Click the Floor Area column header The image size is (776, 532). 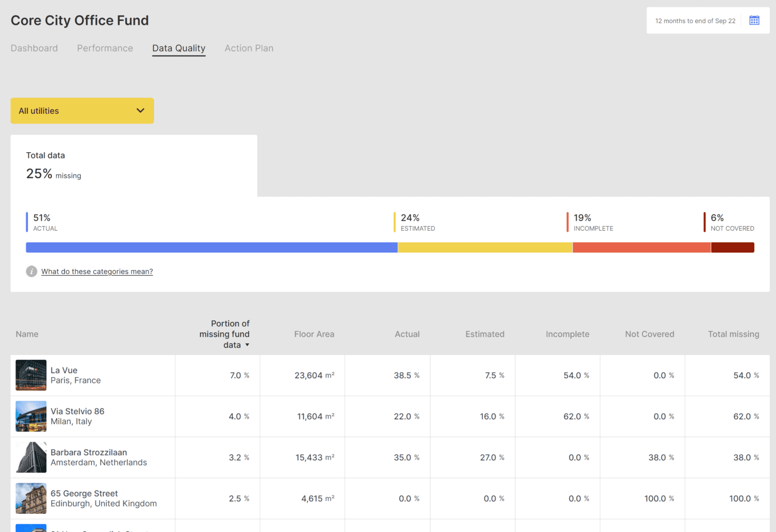click(314, 334)
